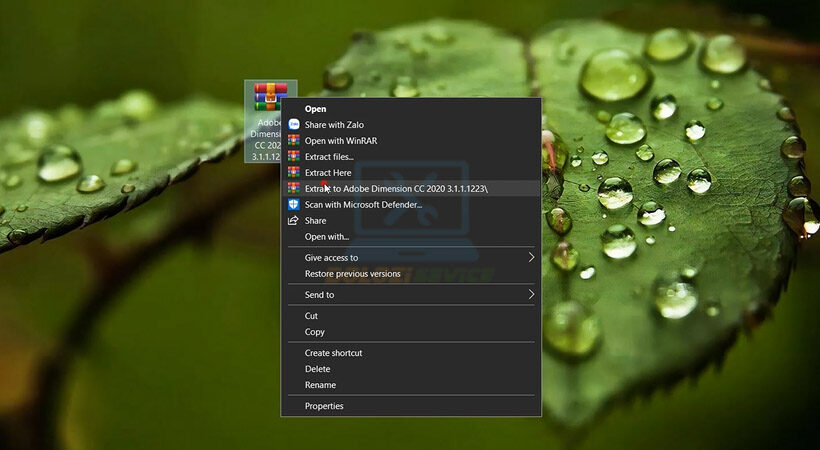Viewport: 820px width, 450px height.
Task: Click the WinRAR icon beside Extract files
Action: tap(294, 156)
